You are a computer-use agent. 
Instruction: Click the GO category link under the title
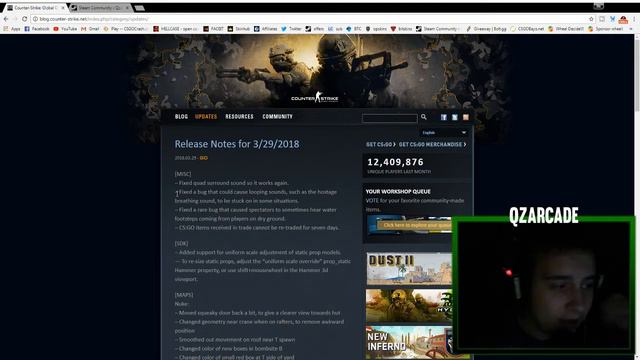coord(204,158)
